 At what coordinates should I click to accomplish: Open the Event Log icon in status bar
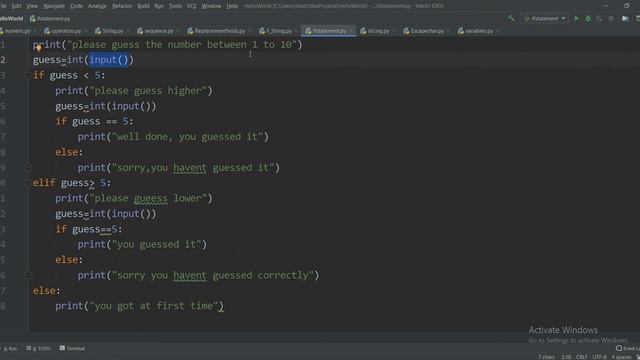click(x=619, y=348)
